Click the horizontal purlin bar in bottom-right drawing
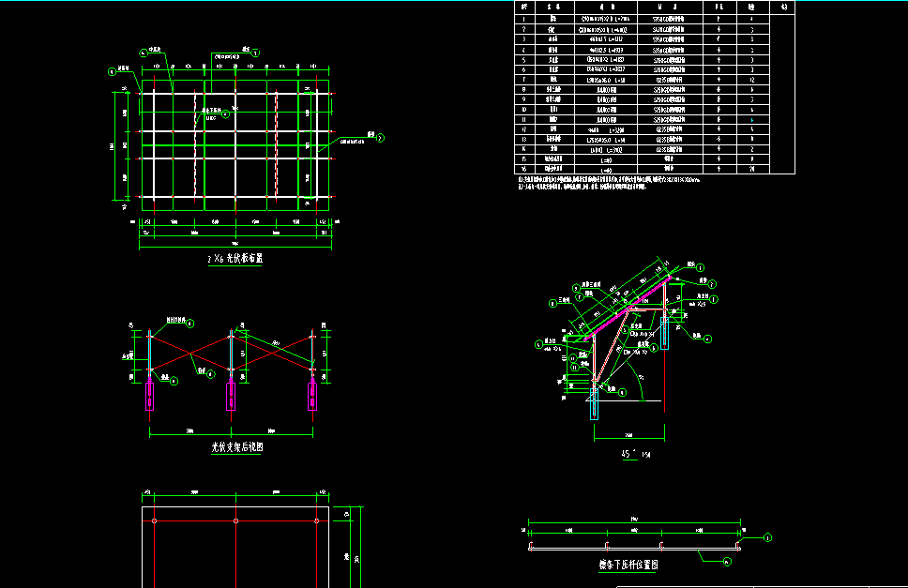The width and height of the screenshot is (908, 588). 635,545
